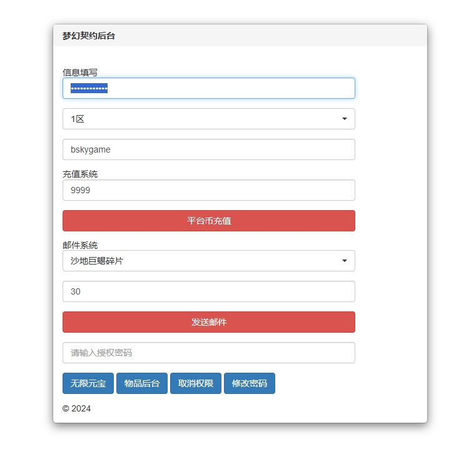Click the © 2024 footer text

coord(76,408)
